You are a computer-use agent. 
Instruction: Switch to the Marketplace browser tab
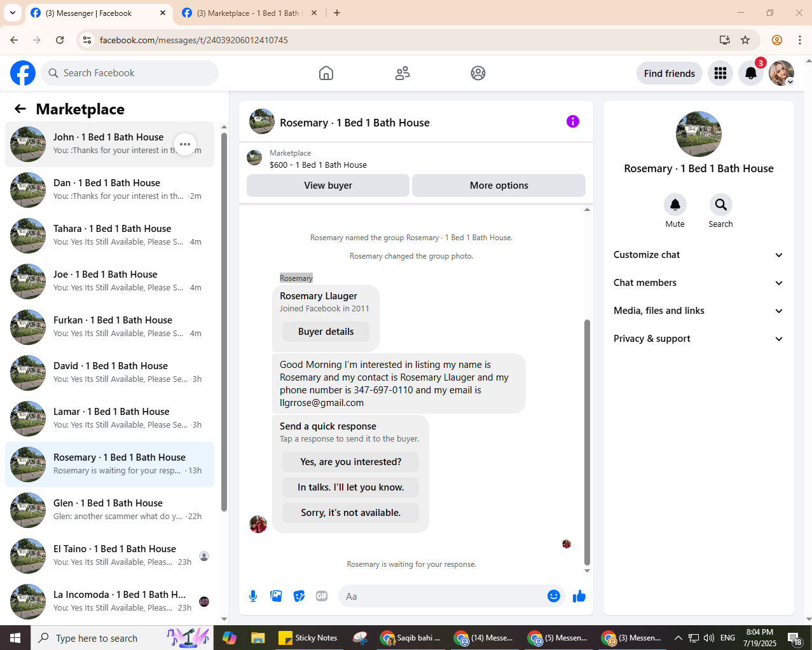coord(250,13)
